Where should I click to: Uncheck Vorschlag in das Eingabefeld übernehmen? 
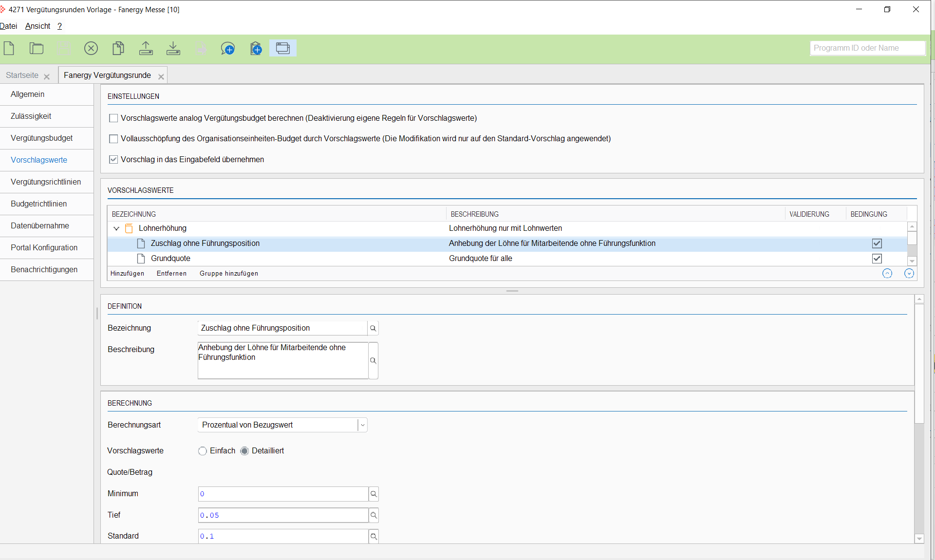point(114,160)
